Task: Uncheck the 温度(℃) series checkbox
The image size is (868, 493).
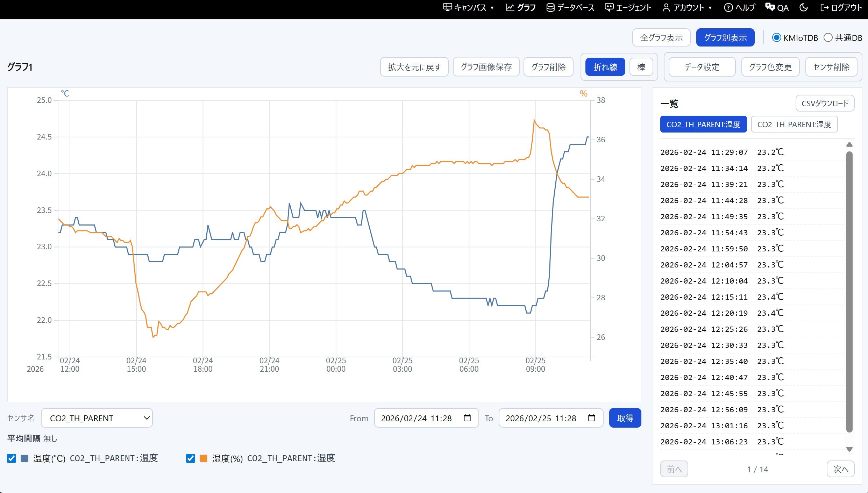Action: 12,458
